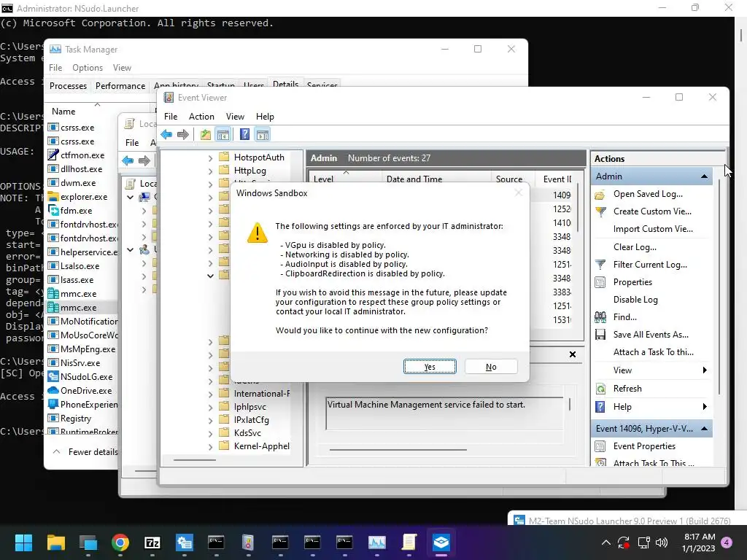Click Import Custom View action

653,229
